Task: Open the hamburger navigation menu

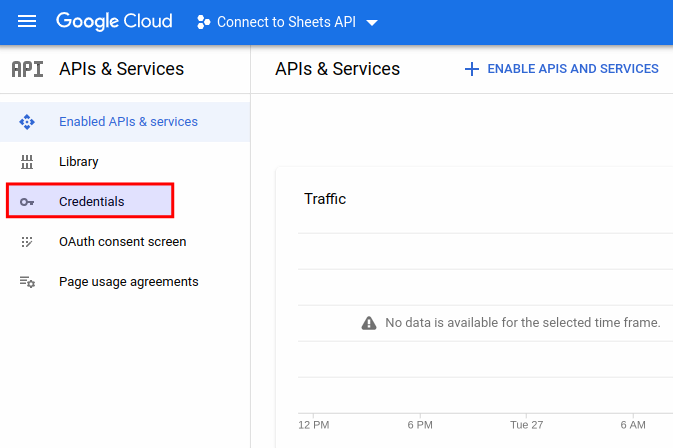Action: [27, 21]
